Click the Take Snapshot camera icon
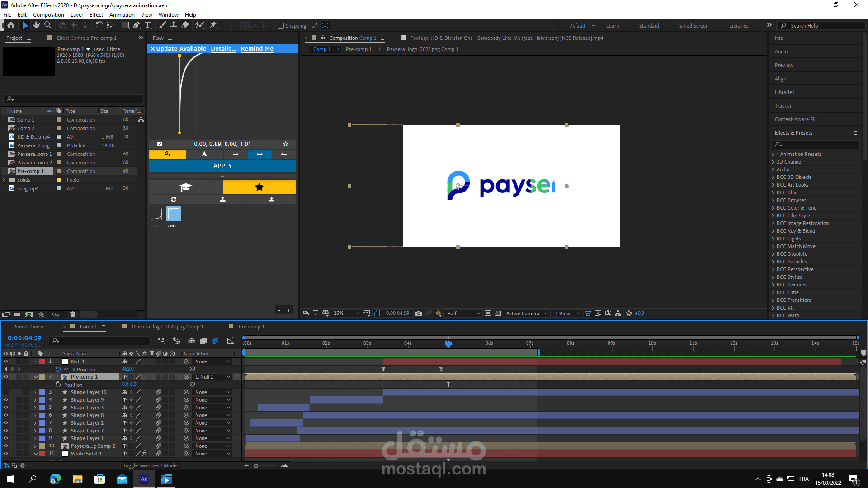Viewport: 868px width, 488px height. 419,313
